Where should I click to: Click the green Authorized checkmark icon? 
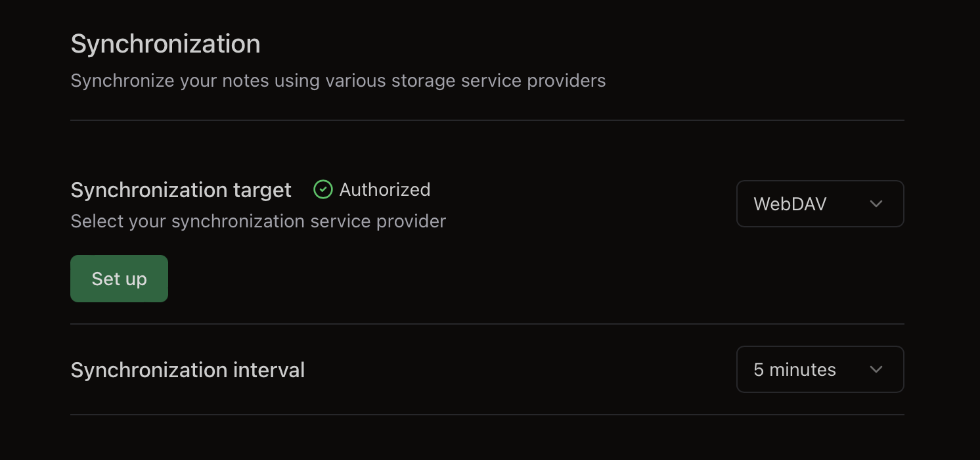(323, 190)
